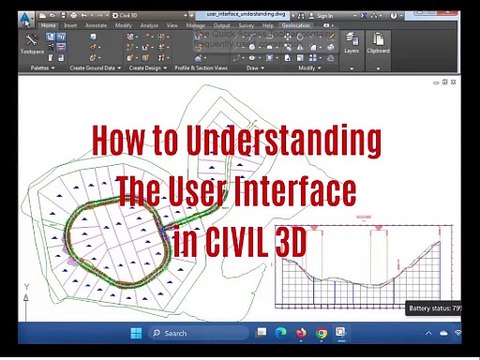This screenshot has height=360, width=480.
Task: Switch to the Insert ribbon tab
Action: (x=70, y=25)
